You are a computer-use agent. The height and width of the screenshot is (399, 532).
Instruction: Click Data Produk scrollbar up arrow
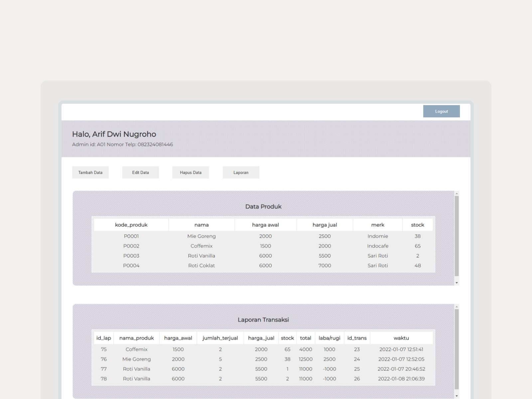coord(457,194)
